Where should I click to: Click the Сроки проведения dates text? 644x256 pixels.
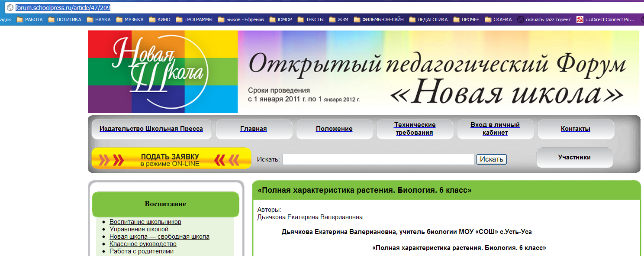pos(304,95)
